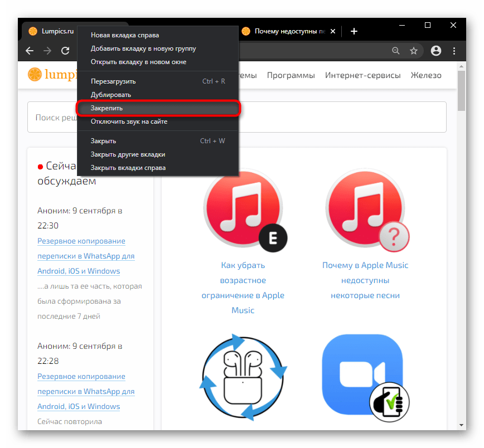Reload the page using the toolbar icon
The image size is (484, 448).
click(x=65, y=51)
